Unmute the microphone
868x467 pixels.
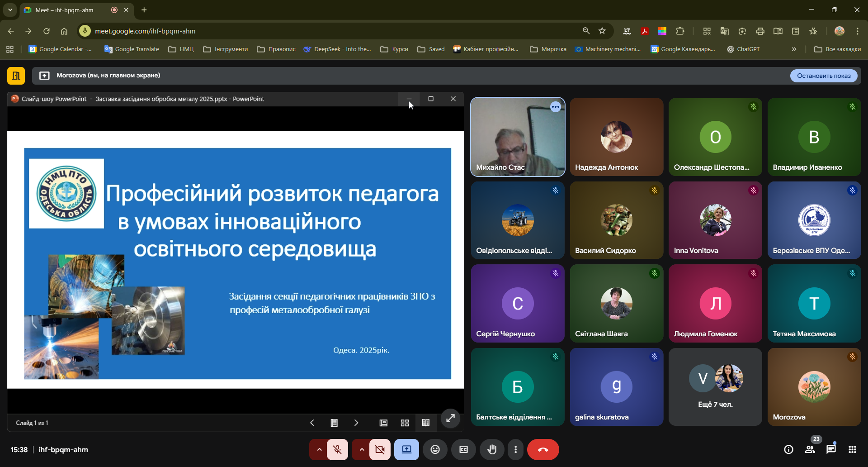(x=337, y=449)
